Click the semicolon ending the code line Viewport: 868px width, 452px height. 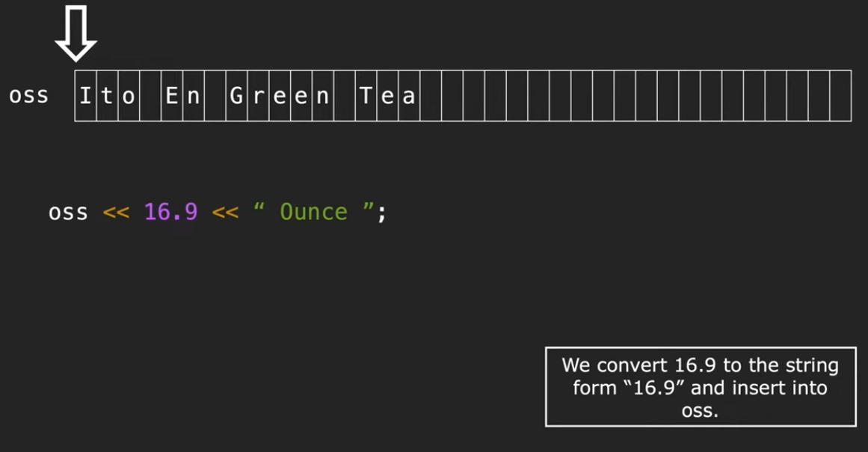[x=382, y=213]
